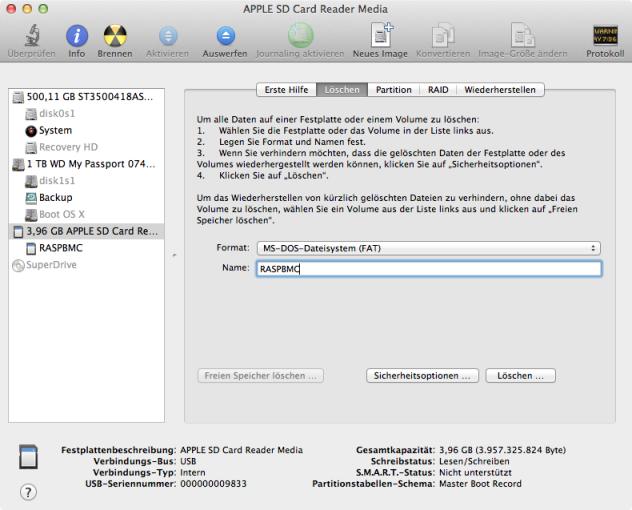This screenshot has width=632, height=510.
Task: Click S.M.A.R.T.-Status value Nicht unterstützt
Action: [x=475, y=473]
